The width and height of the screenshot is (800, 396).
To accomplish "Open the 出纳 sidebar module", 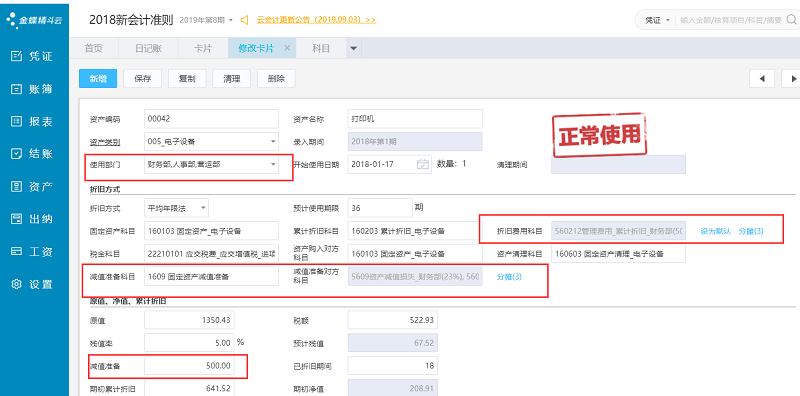I will click(32, 219).
